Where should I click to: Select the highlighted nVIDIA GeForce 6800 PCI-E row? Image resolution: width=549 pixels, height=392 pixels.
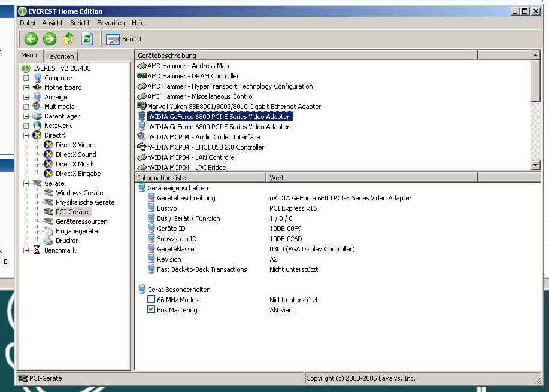click(219, 117)
